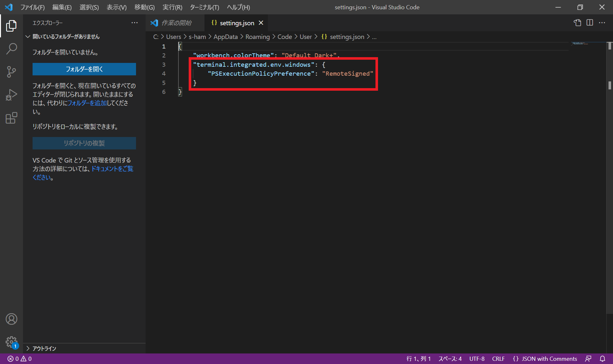613x364 pixels.
Task: Open the Accounts menu icon
Action: (11, 319)
